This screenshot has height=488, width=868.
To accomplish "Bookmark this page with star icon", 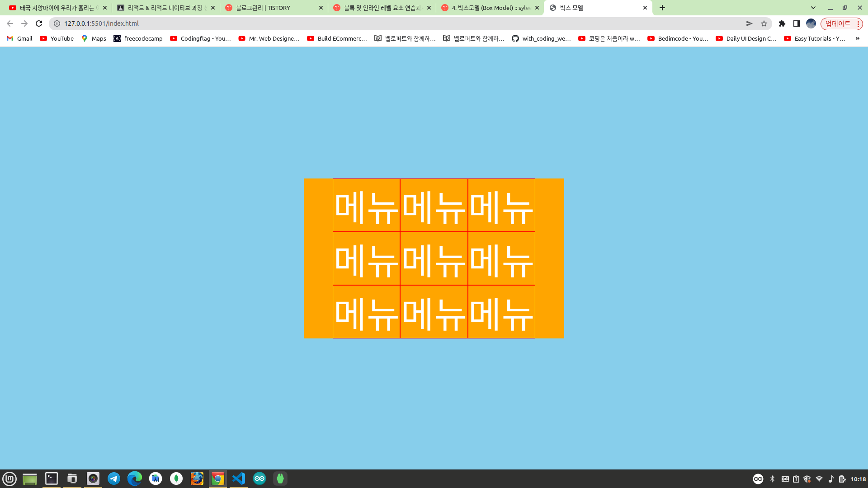I will point(764,23).
